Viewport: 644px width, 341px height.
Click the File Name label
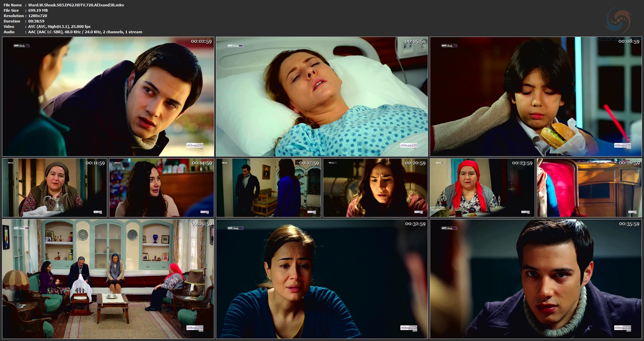(x=13, y=5)
